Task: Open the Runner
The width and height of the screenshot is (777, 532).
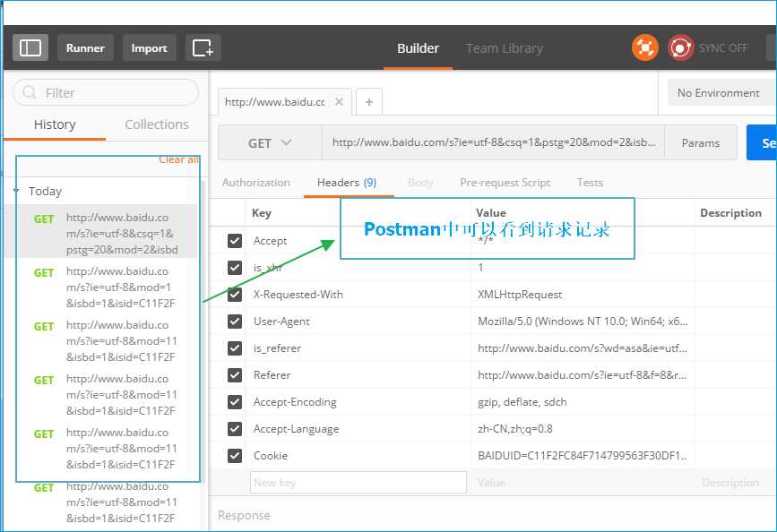Action: (x=85, y=48)
